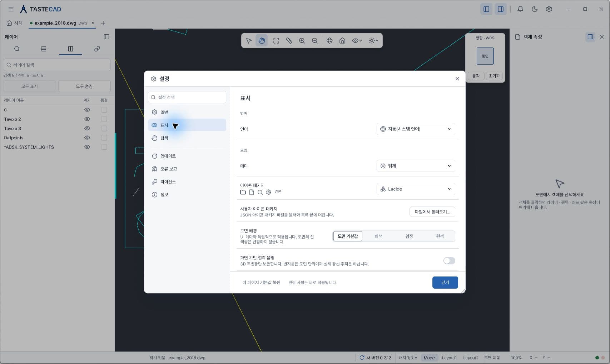Viewport: 610px width, 364px height.
Task: Open the notifications bell
Action: pos(520,9)
